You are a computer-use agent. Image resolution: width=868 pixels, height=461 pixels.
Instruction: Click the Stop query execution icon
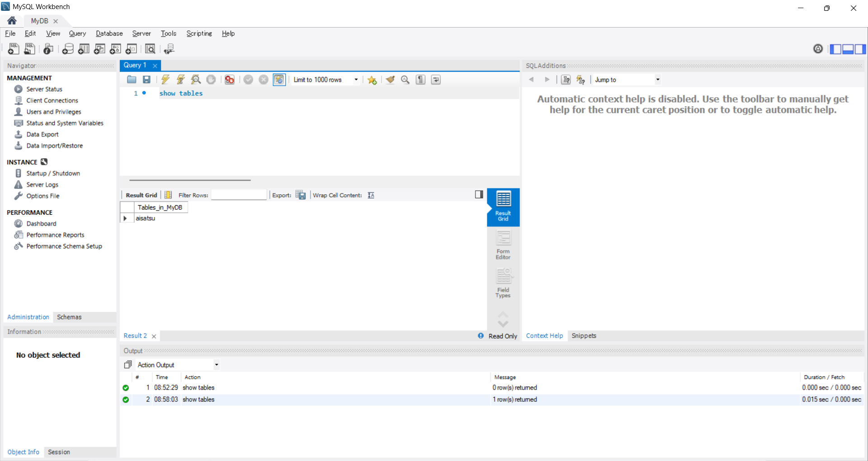[211, 80]
